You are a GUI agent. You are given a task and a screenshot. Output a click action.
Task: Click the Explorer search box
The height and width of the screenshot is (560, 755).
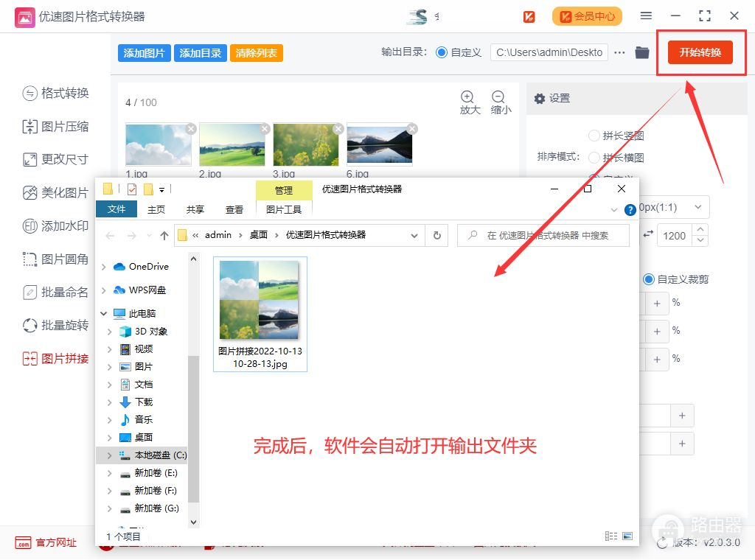(x=543, y=235)
